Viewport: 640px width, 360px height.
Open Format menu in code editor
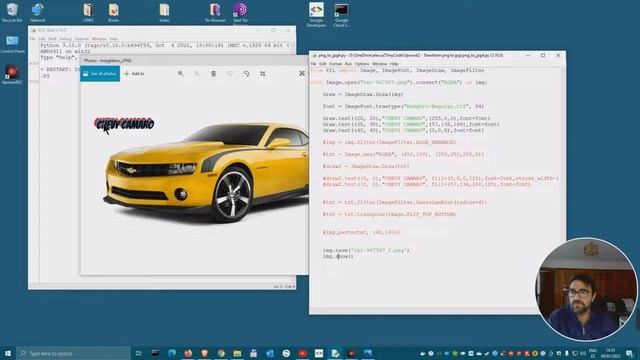click(335, 64)
